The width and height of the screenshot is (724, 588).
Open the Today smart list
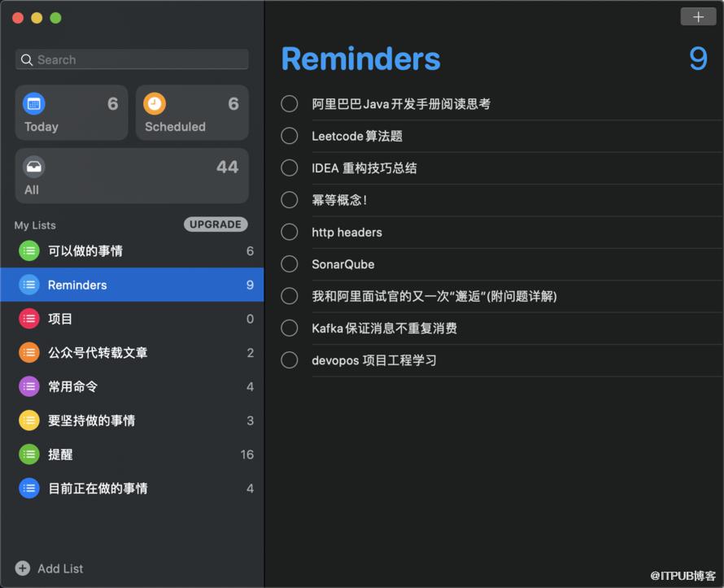click(x=72, y=112)
